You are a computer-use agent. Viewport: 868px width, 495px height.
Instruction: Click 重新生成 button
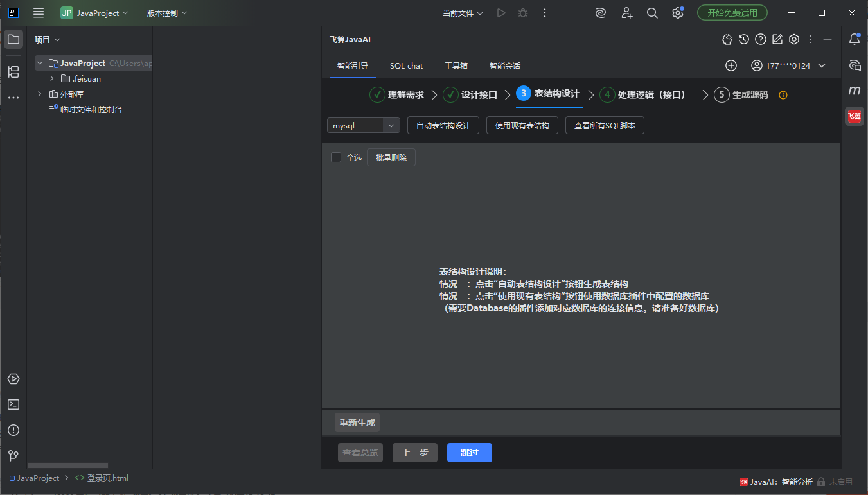(x=357, y=422)
